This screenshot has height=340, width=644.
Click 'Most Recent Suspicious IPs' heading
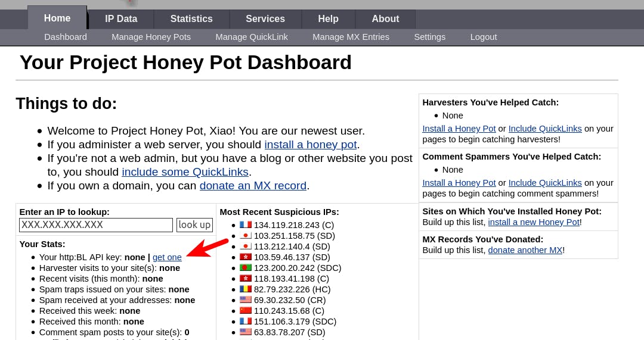point(279,212)
